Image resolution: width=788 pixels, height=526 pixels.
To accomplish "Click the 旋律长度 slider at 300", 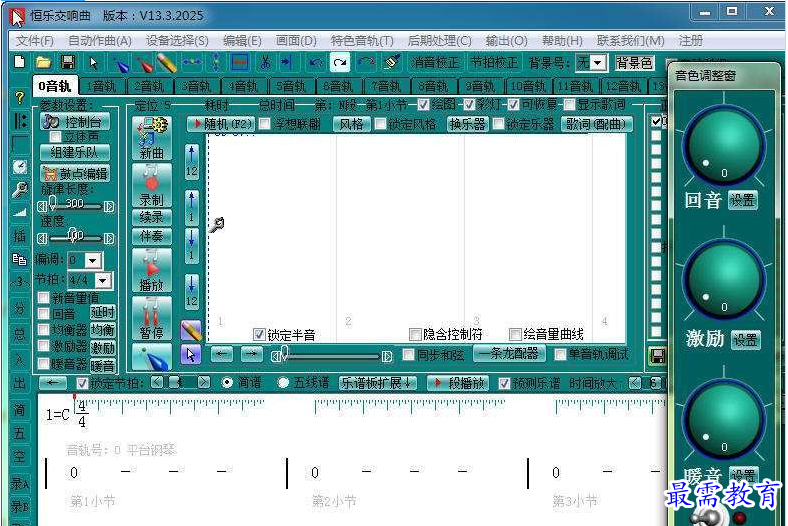I will 75,205.
